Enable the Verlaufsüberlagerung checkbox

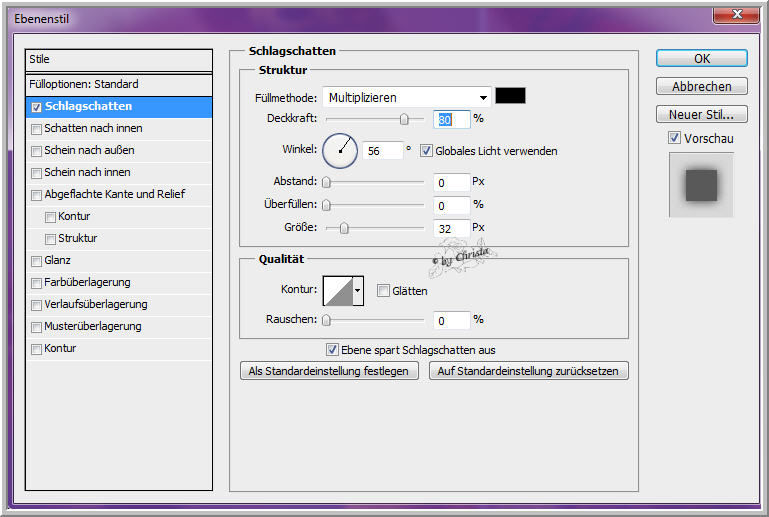(36, 305)
